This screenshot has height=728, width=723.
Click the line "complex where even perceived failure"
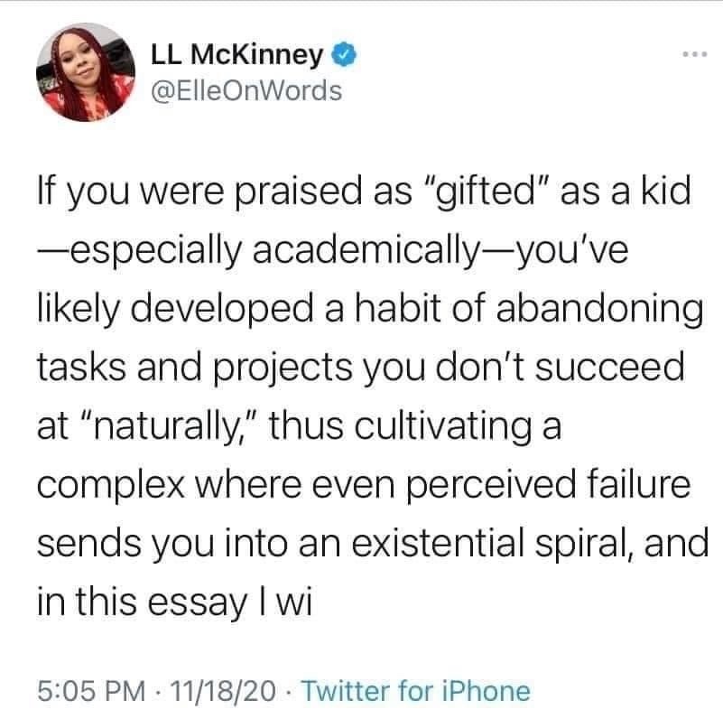[x=364, y=485]
